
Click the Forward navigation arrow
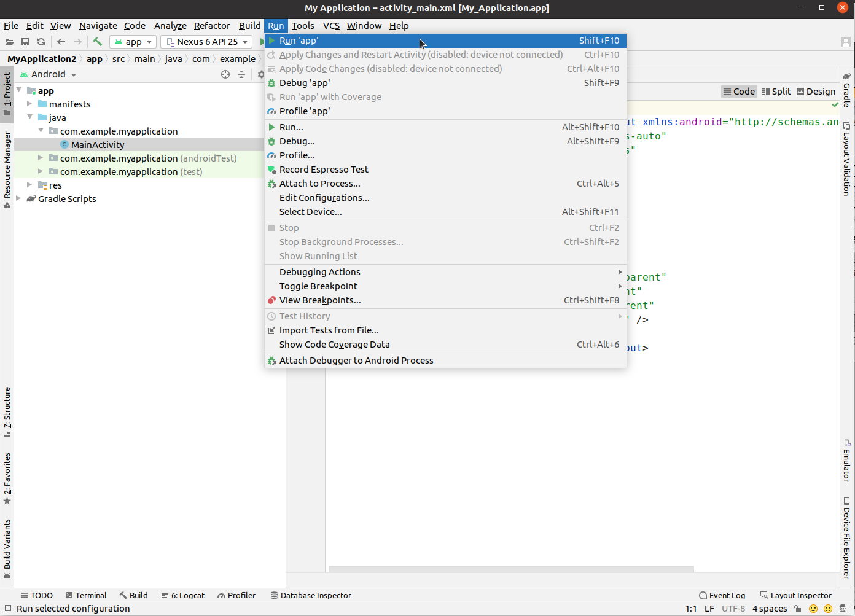click(77, 42)
